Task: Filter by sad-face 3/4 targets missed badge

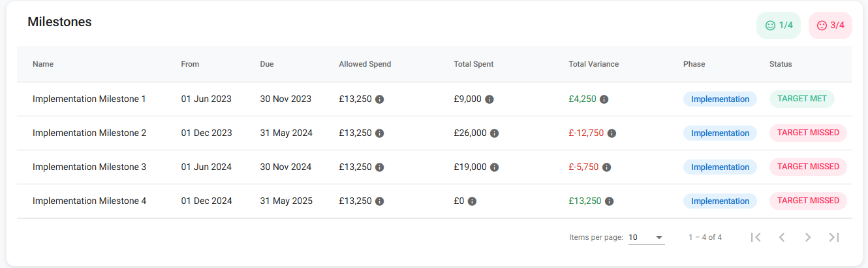Action: [x=830, y=25]
